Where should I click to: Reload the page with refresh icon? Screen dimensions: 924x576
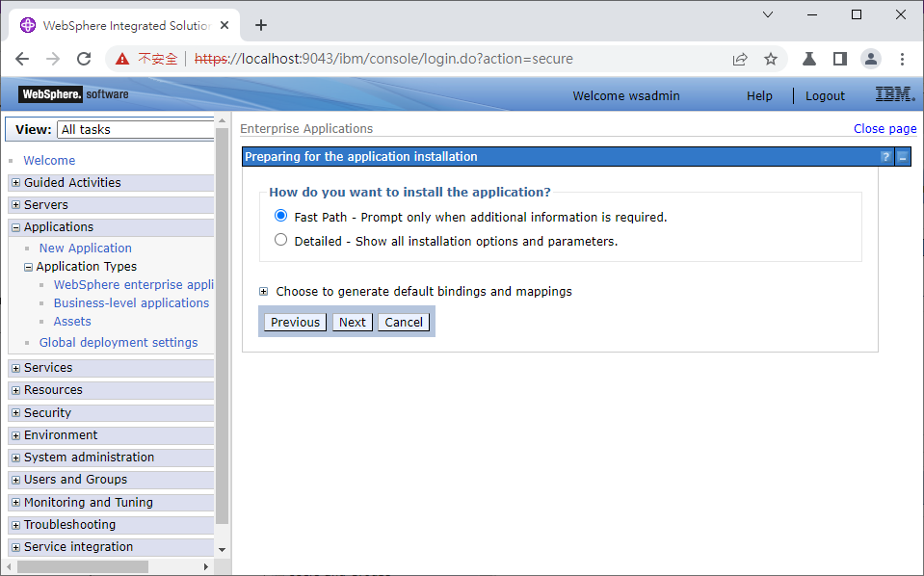(84, 59)
